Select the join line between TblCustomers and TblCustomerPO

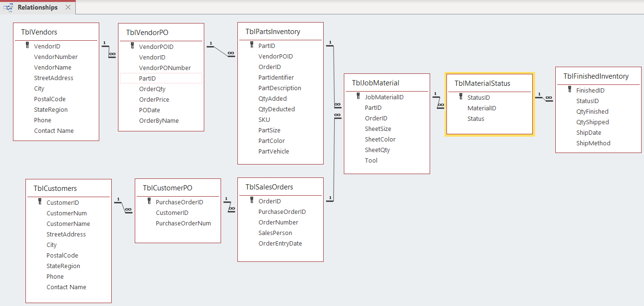(123, 207)
